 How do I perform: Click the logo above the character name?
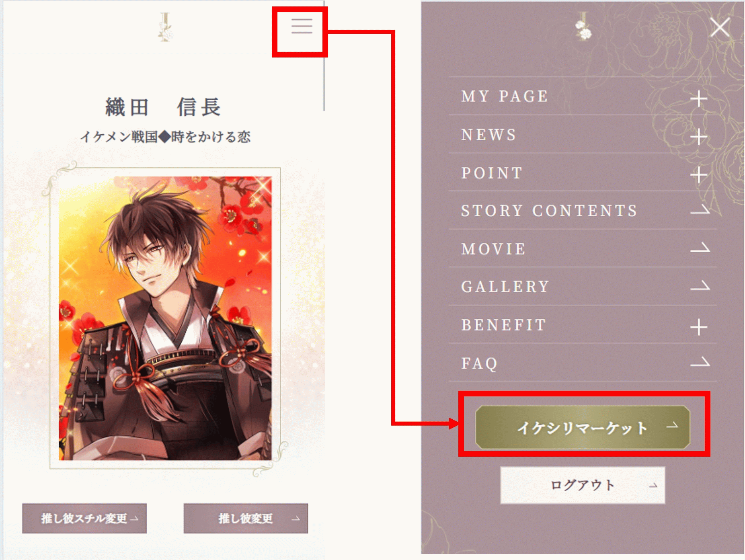pyautogui.click(x=165, y=27)
